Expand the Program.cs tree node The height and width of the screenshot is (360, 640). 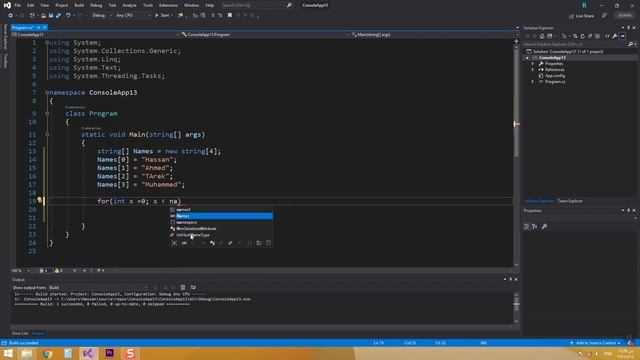pos(533,82)
